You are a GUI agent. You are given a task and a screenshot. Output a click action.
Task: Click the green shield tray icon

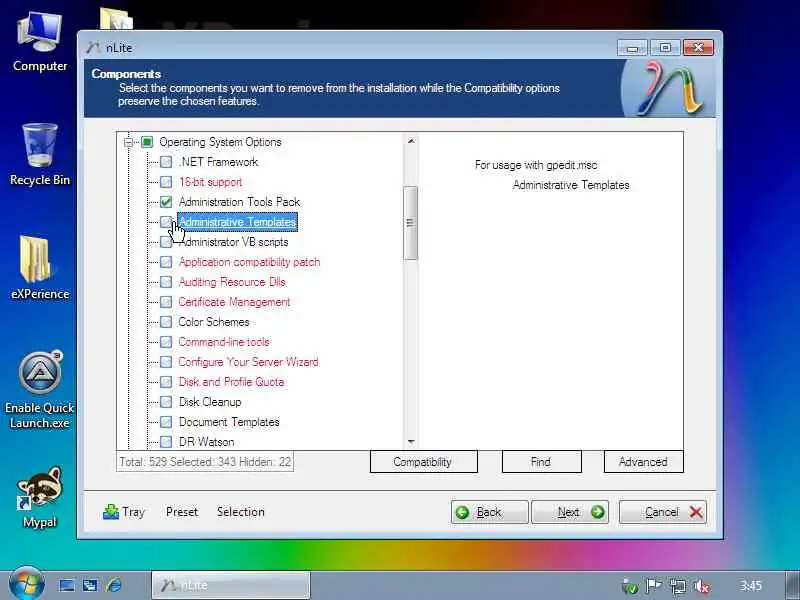[630, 587]
